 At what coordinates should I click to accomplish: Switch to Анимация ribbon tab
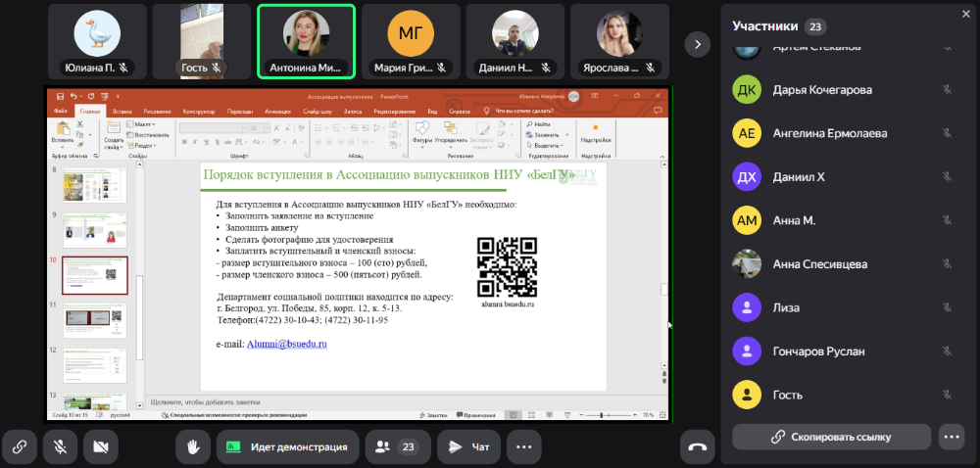pos(277,112)
